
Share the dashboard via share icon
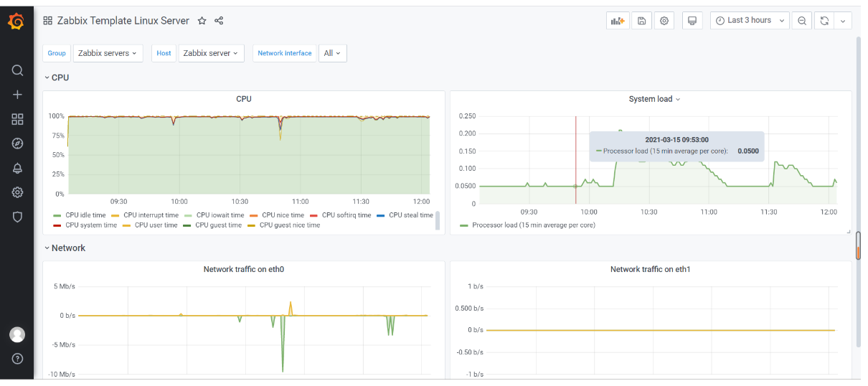coord(219,21)
